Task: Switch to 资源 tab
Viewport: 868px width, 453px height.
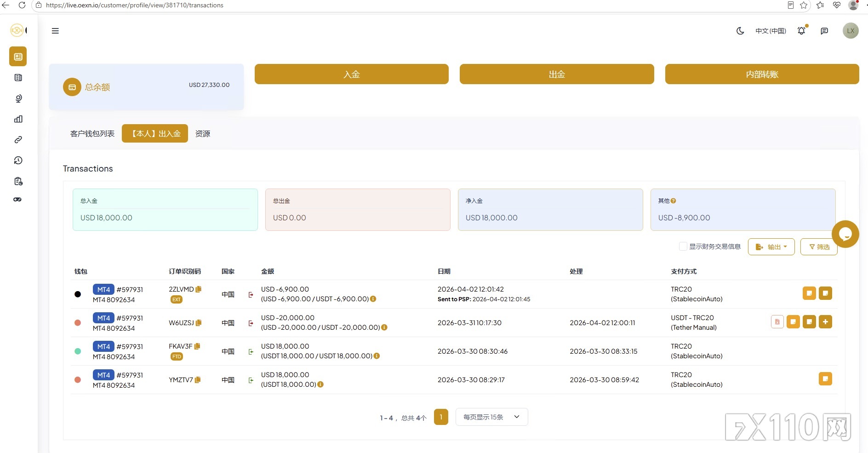Action: [x=203, y=134]
